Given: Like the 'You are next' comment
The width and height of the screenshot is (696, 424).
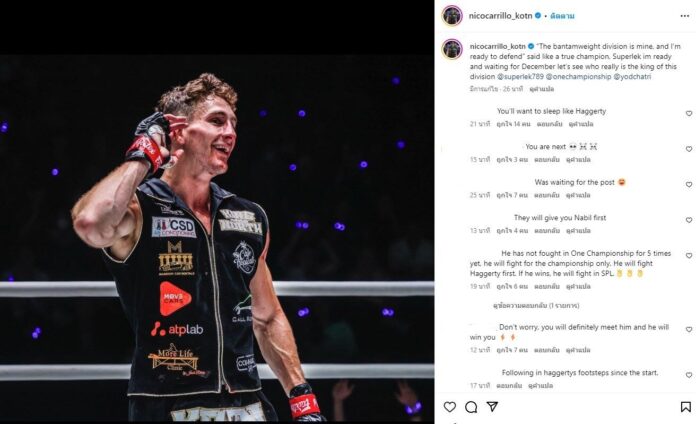Looking at the screenshot, I should click(689, 149).
